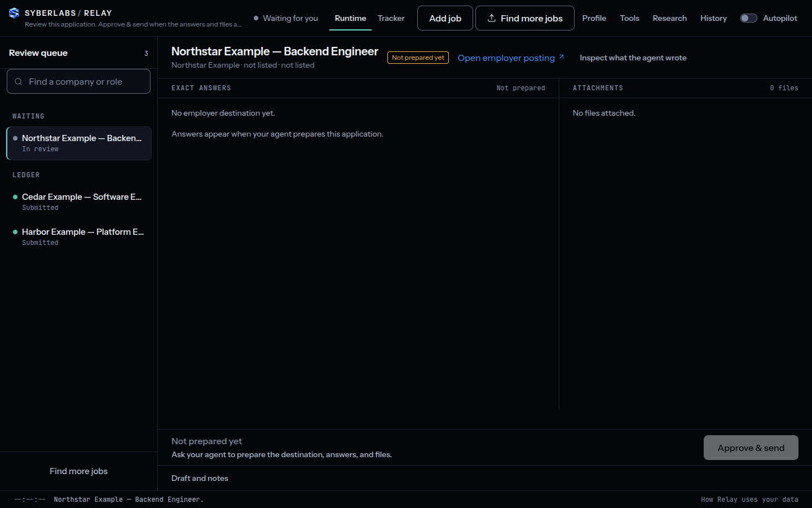Viewport: 812px width, 508px height.
Task: Click the Waiting for you status indicator
Action: pos(286,18)
